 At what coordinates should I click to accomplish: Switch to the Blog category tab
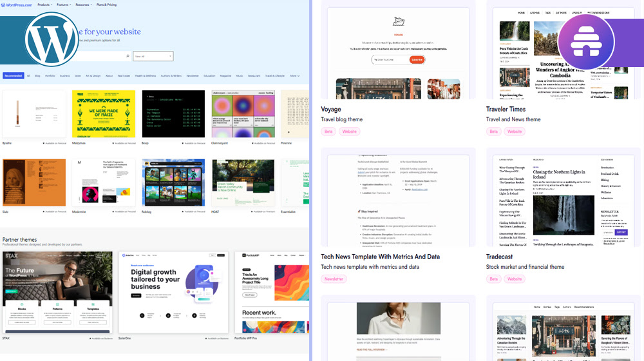coord(37,75)
